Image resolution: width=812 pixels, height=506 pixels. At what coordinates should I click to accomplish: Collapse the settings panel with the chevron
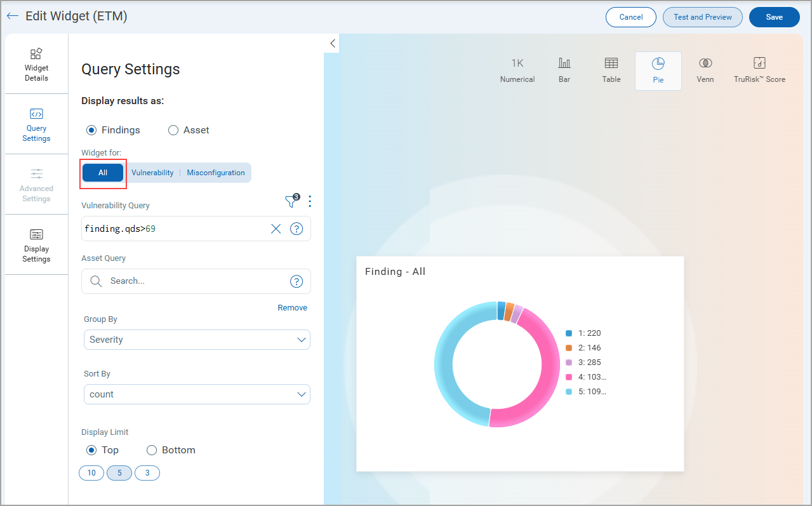(x=332, y=43)
